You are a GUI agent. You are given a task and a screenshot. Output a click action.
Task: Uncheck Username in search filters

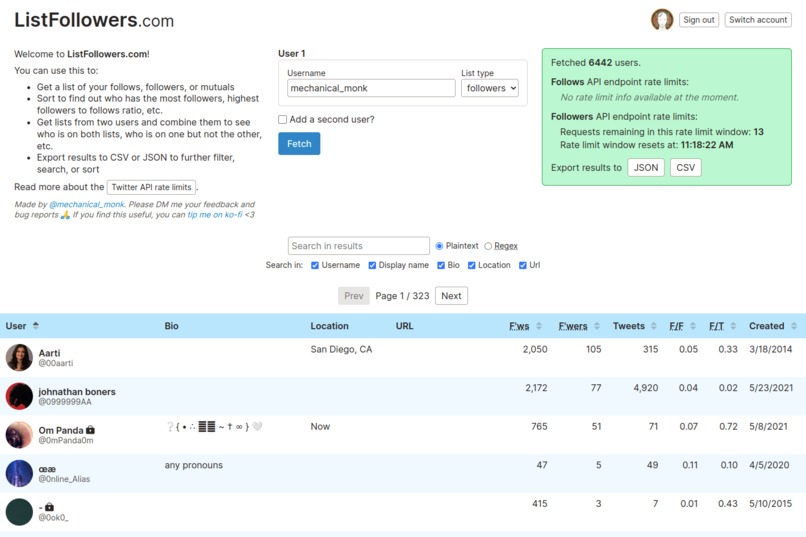315,265
